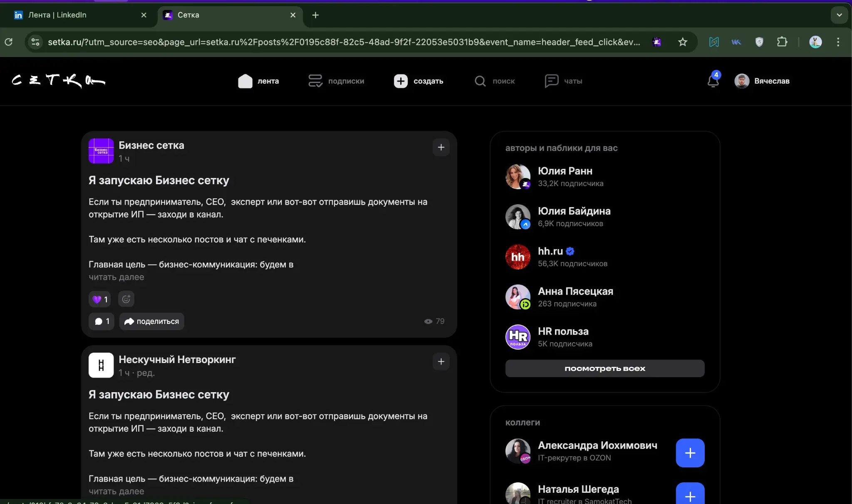Open Вячеслав profile avatar
This screenshot has height=504, width=852.
(742, 81)
